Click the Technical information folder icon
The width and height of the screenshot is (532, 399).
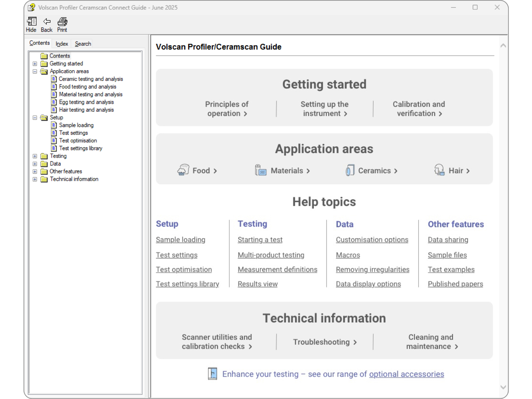coord(44,179)
